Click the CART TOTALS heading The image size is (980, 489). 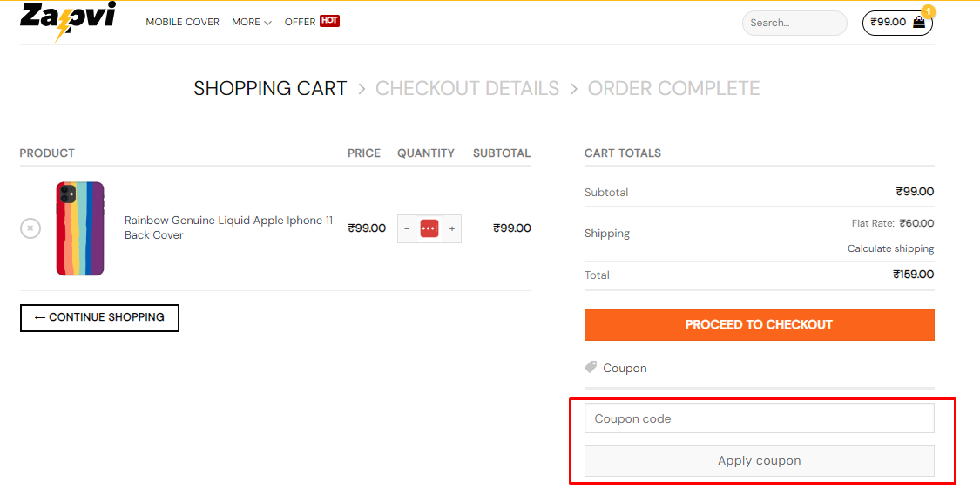[623, 153]
